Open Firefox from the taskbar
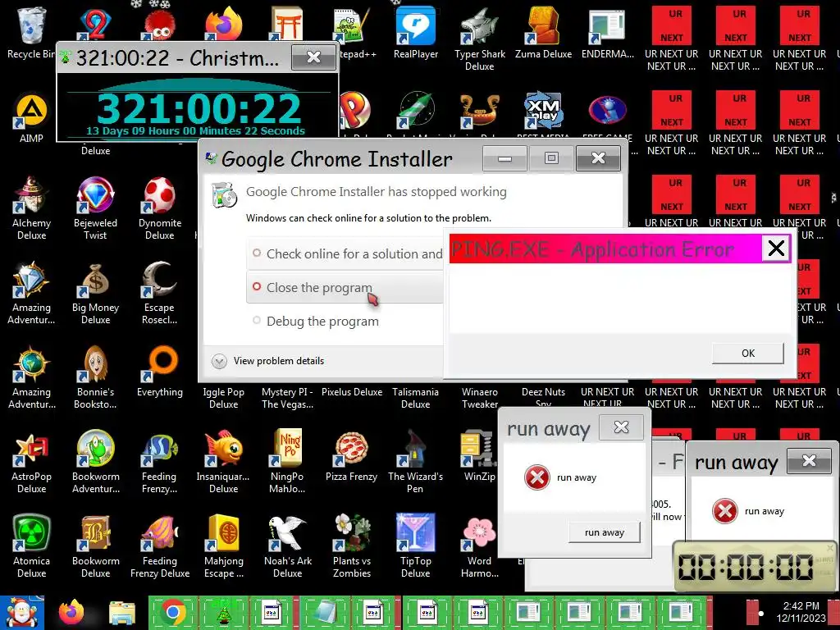The height and width of the screenshot is (630, 840). pos(71,612)
